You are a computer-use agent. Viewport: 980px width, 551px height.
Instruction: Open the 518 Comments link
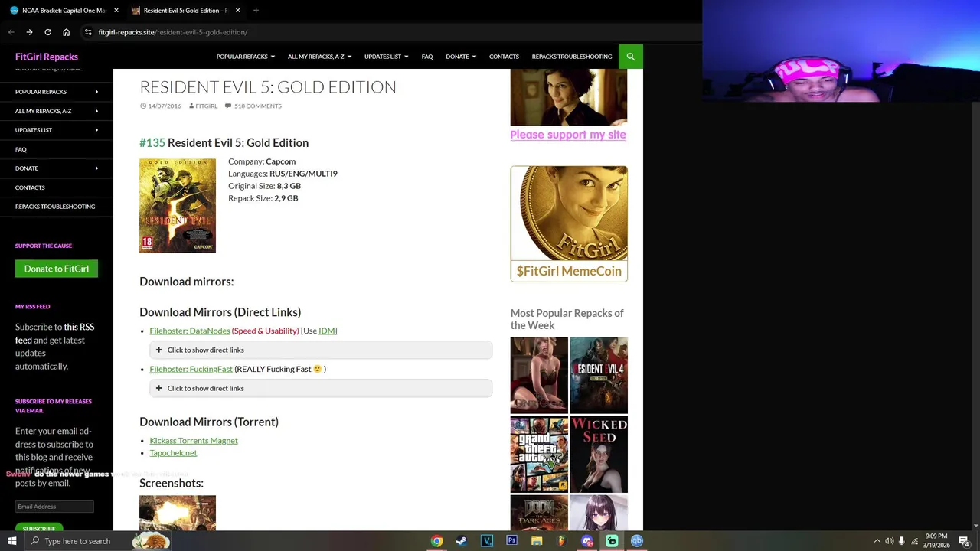[258, 106]
